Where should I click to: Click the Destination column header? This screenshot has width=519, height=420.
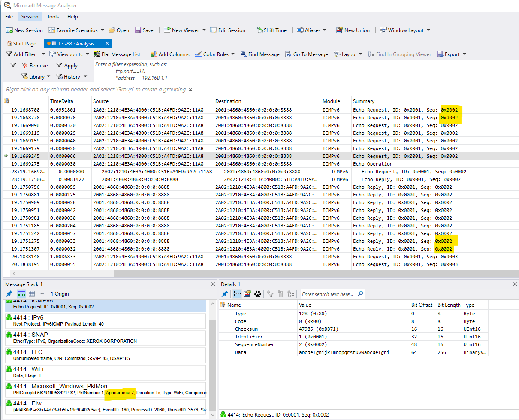(x=267, y=101)
